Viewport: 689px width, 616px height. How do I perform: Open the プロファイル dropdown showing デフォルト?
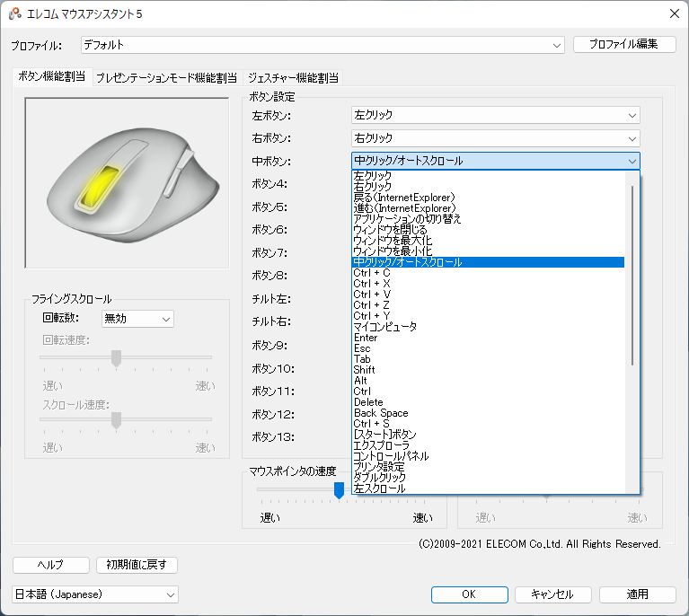pyautogui.click(x=322, y=45)
